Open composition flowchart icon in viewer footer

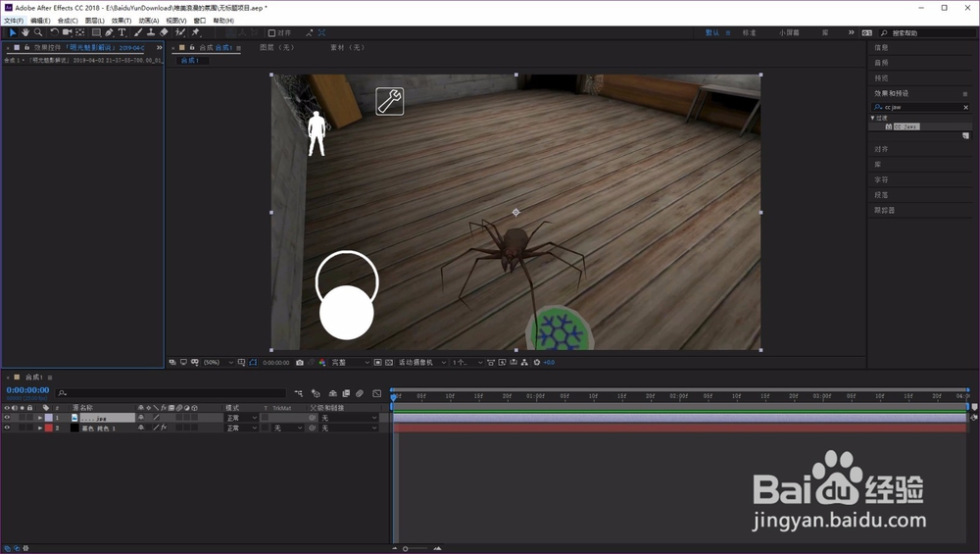pyautogui.click(x=524, y=362)
